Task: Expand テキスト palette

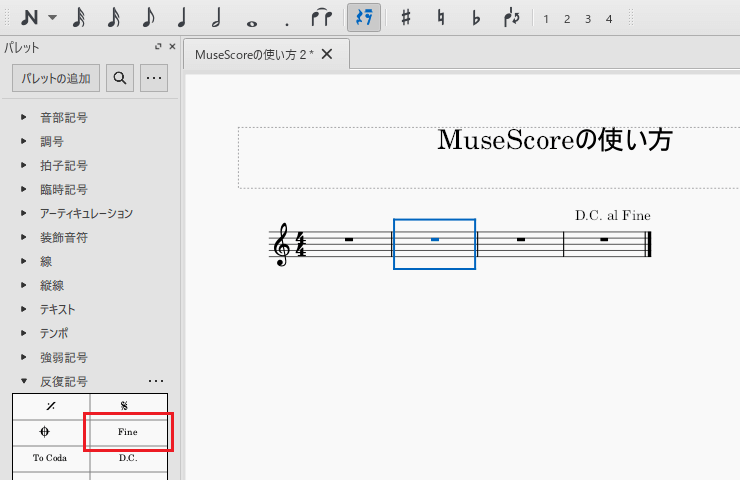Action: tap(24, 309)
